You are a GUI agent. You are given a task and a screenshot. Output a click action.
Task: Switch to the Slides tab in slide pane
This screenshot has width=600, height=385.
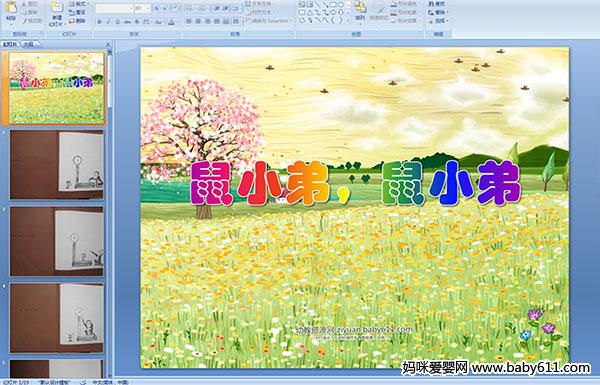tap(10, 44)
